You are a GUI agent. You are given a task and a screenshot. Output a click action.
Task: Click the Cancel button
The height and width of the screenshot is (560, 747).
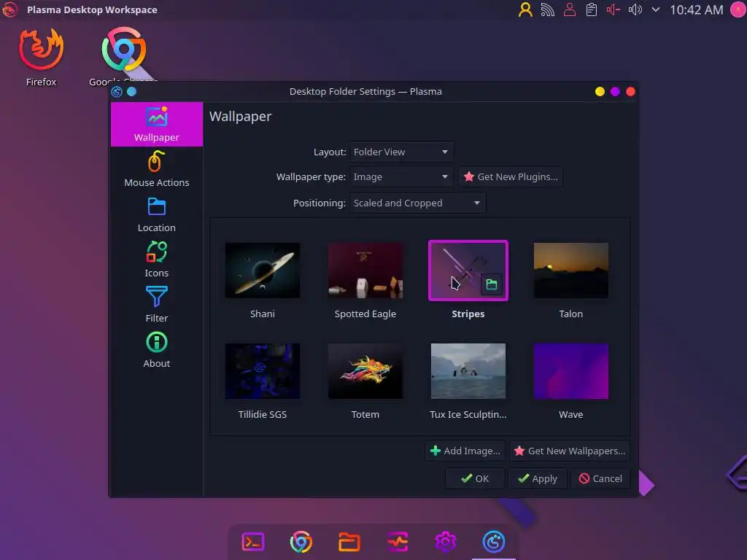point(600,478)
